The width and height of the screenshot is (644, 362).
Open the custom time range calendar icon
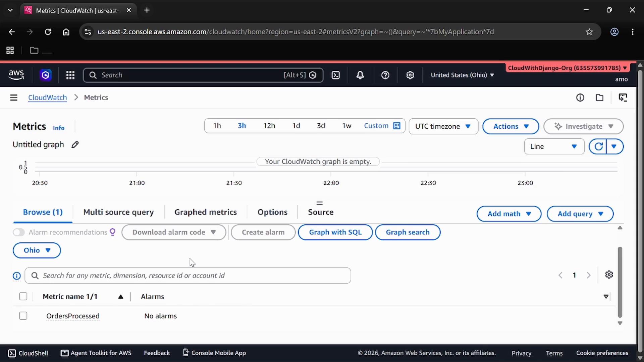(397, 126)
